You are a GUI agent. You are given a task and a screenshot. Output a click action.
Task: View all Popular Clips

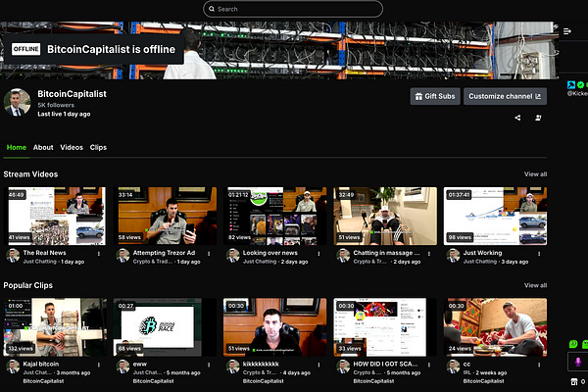tap(535, 285)
